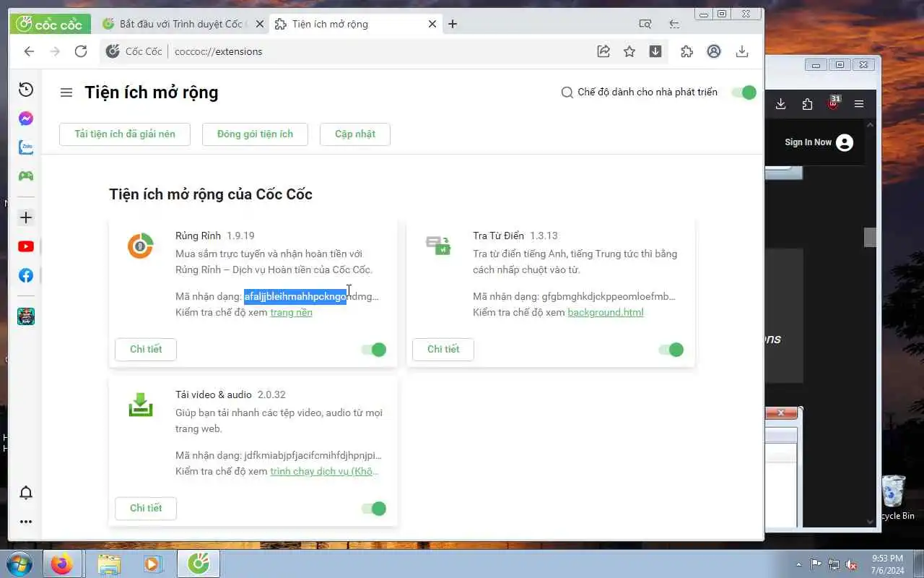Disable the Tra Từ Điển extension toggle
This screenshot has width=924, height=578.
(671, 350)
